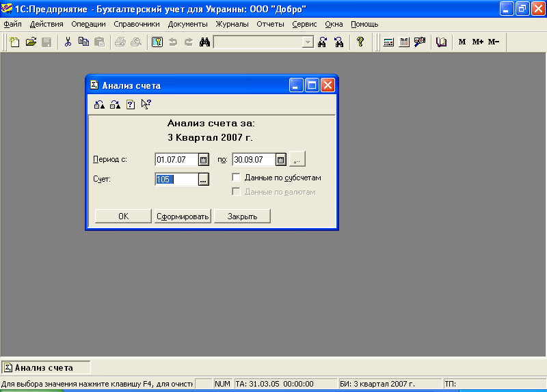Click the Анализ счета window tab at bottom

(46, 367)
